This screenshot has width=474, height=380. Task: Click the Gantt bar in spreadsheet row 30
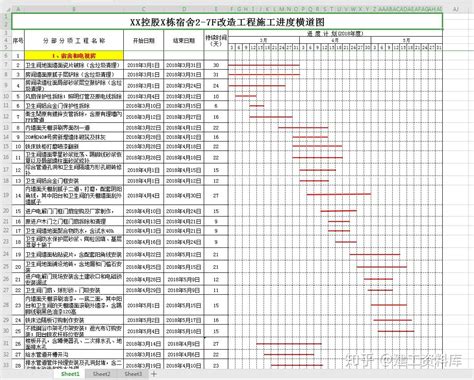pyautogui.click(x=396, y=331)
